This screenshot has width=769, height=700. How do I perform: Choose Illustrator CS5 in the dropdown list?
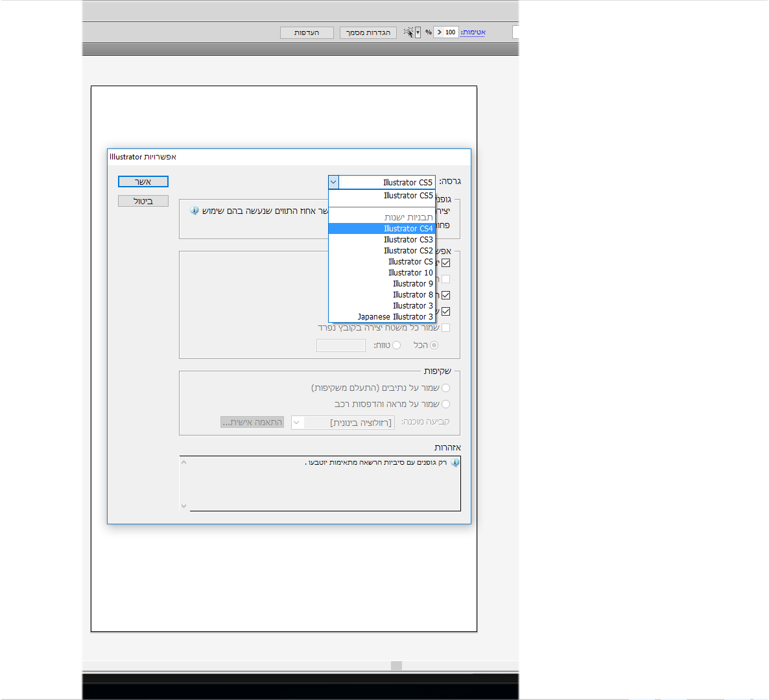point(381,196)
